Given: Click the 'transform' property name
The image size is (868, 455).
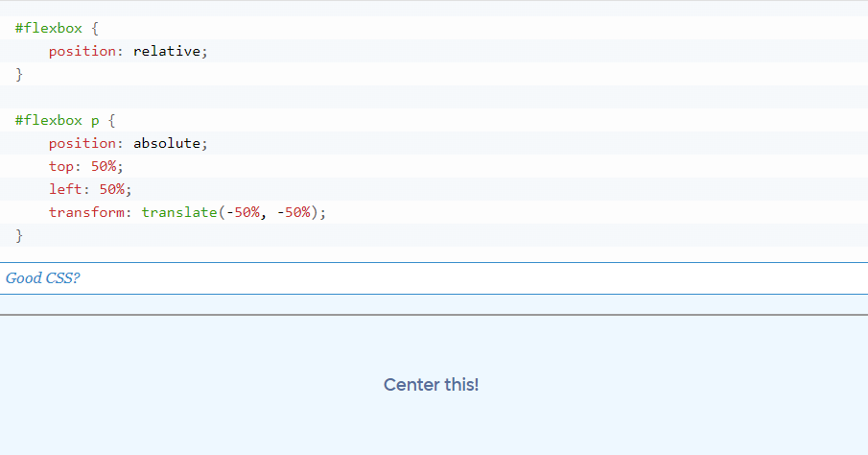Looking at the screenshot, I should pyautogui.click(x=86, y=212).
